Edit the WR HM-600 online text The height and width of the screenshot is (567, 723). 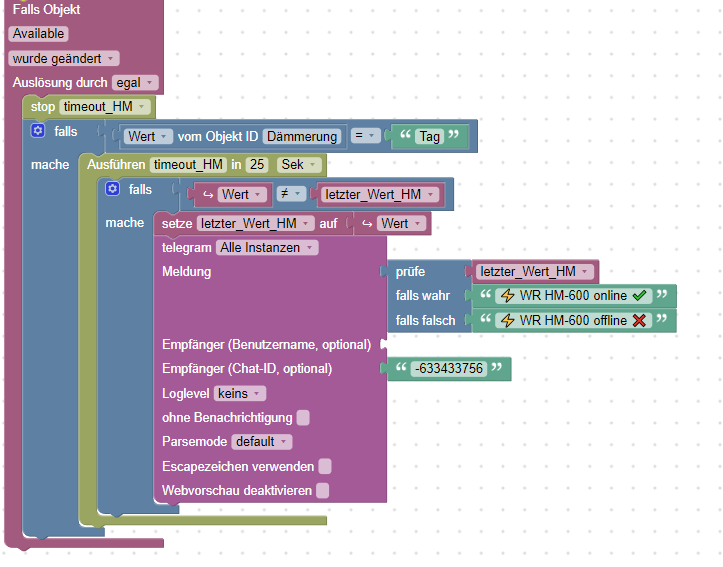click(574, 295)
